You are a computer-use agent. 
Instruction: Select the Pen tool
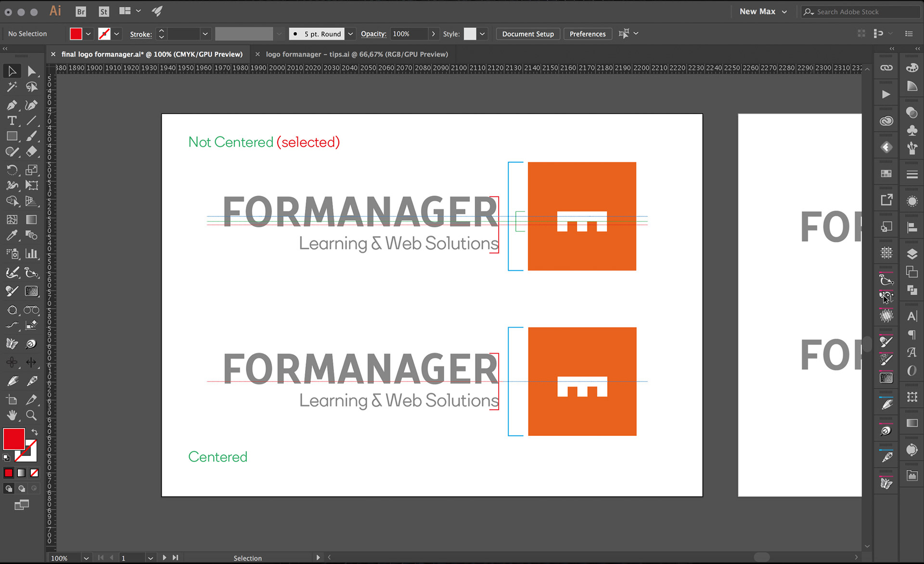coord(12,105)
